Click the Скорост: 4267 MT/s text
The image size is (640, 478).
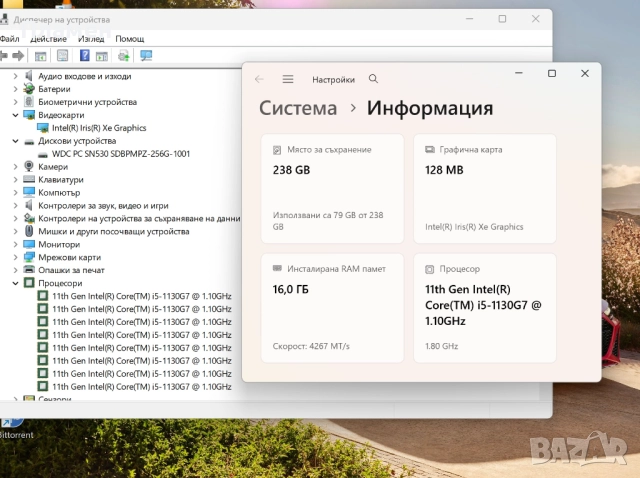[311, 346]
